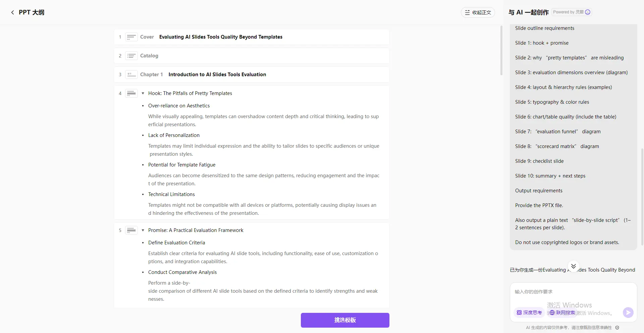Click the purple send message arrow
Image resolution: width=644 pixels, height=333 pixels.
point(628,313)
